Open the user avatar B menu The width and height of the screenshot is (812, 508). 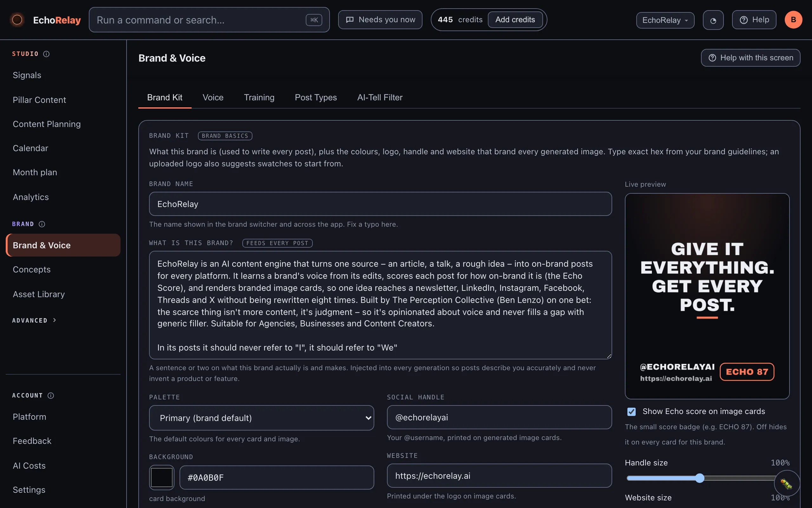point(793,20)
